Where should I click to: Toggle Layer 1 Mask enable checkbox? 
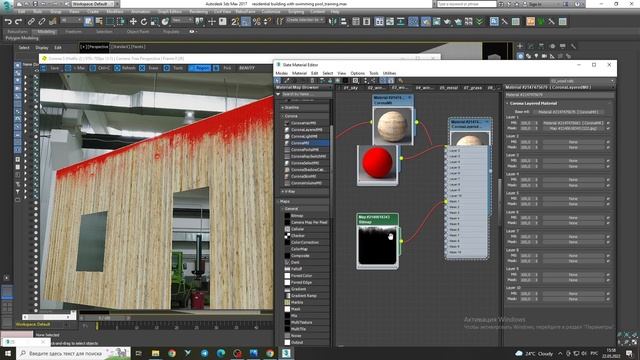pos(608,128)
